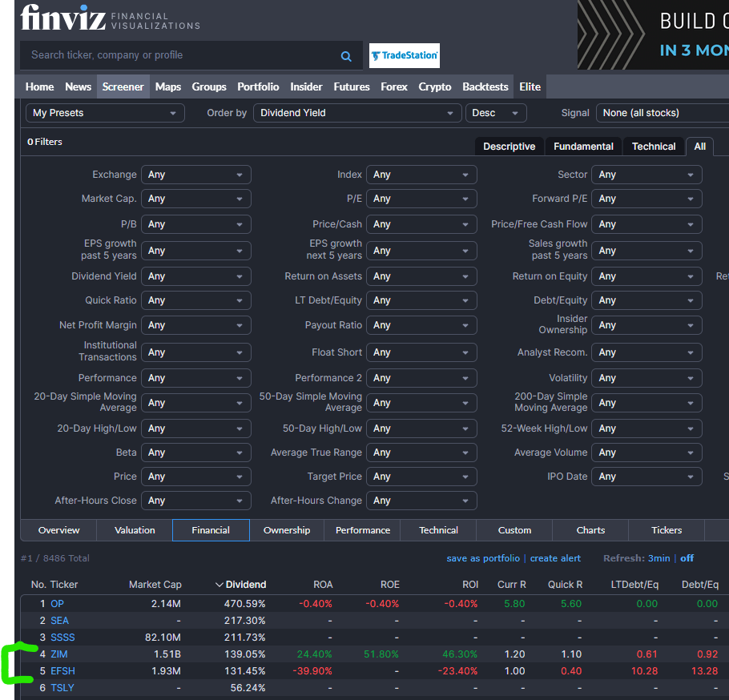Open the My Presets dropdown
Viewport: 729px width, 700px height.
[x=104, y=113]
